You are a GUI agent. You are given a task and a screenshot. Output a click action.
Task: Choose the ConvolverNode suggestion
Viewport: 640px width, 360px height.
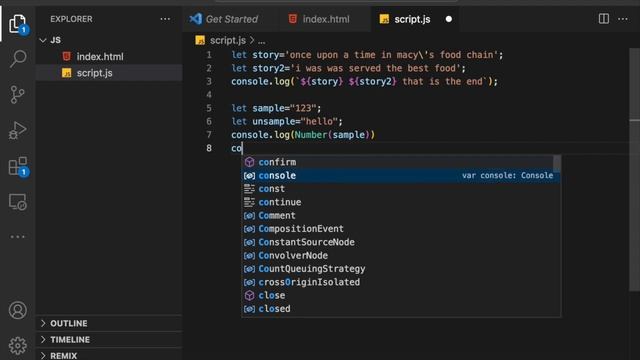coord(401,256)
